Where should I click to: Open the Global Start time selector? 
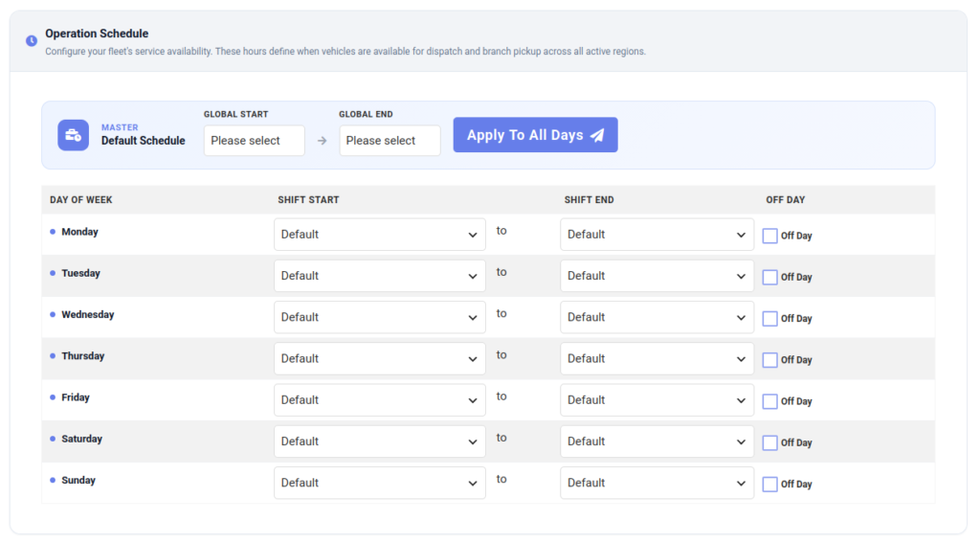[255, 141]
